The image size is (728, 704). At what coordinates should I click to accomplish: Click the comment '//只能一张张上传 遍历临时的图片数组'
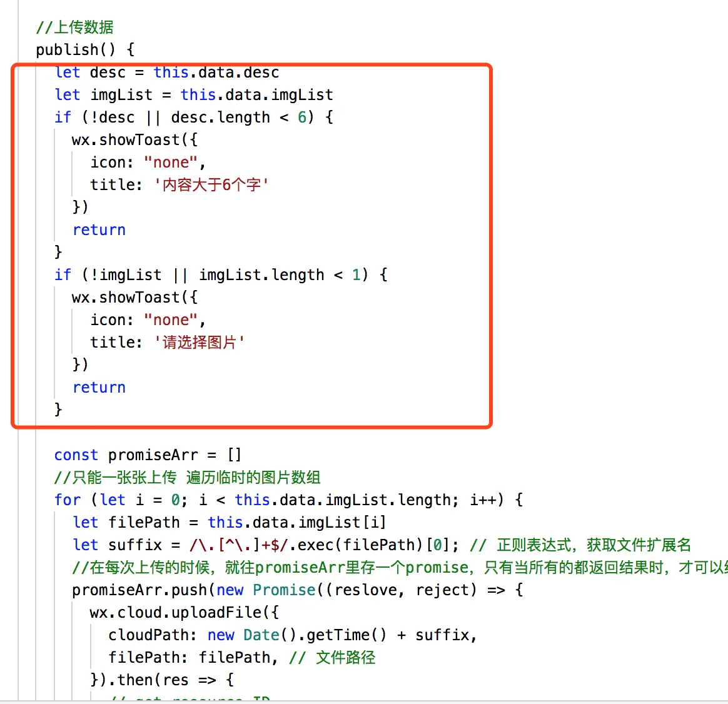click(x=188, y=477)
